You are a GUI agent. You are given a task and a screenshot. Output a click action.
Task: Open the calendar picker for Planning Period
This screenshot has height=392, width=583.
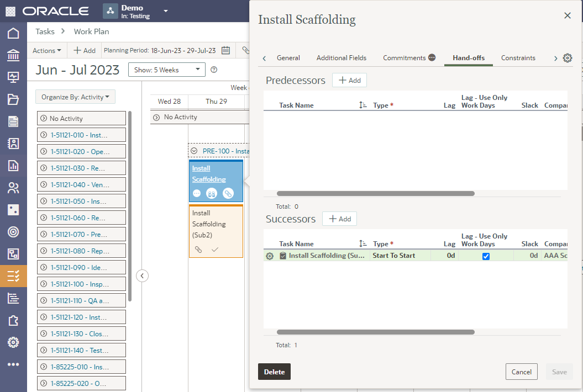(225, 50)
